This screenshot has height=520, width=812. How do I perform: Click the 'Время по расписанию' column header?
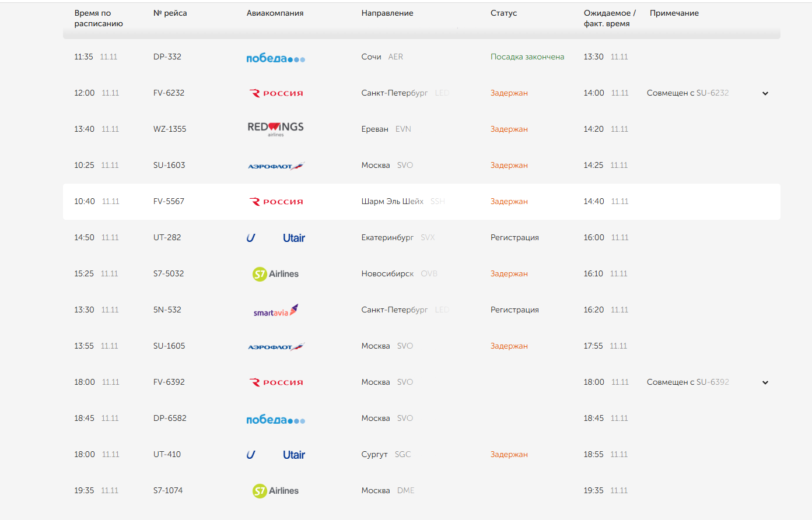[x=98, y=18]
